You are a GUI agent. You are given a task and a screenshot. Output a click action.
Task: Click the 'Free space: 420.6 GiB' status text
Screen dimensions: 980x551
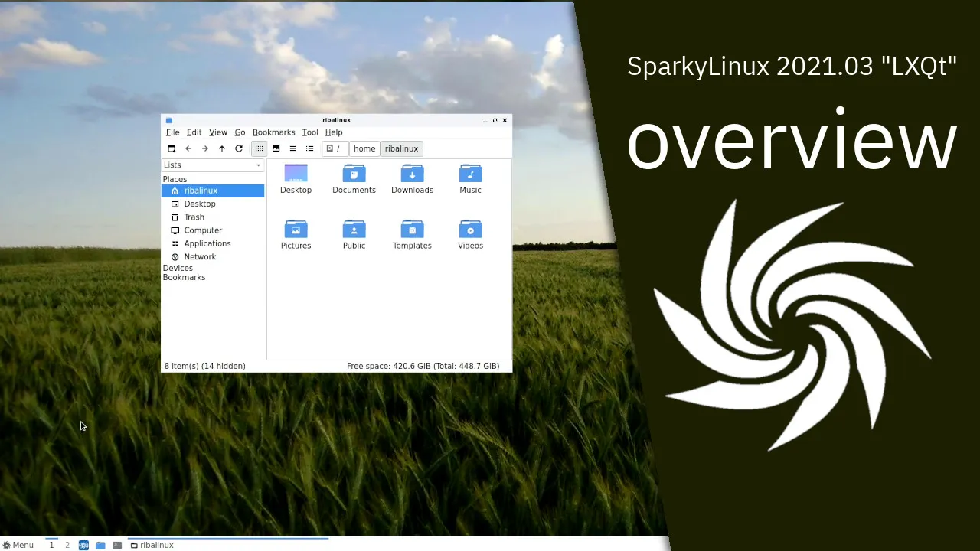point(423,367)
